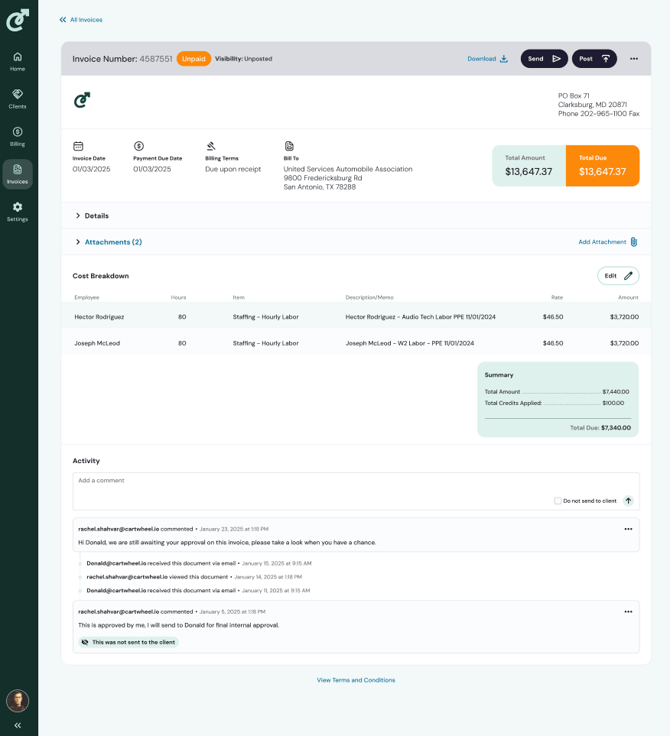Edit the Cost Breakdown

click(618, 276)
